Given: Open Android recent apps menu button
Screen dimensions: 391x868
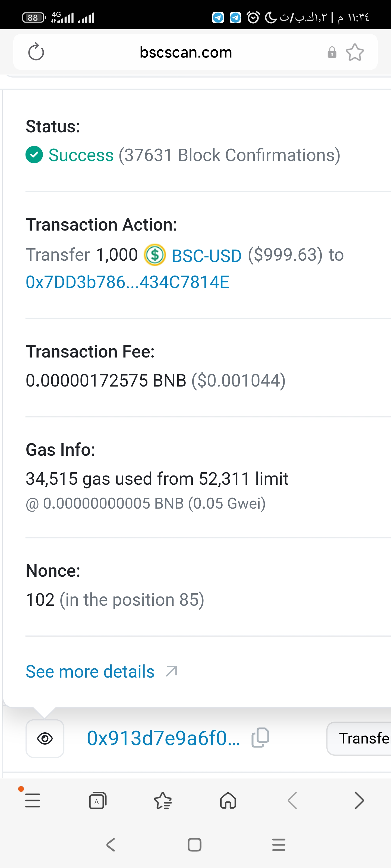Looking at the screenshot, I should click(279, 844).
